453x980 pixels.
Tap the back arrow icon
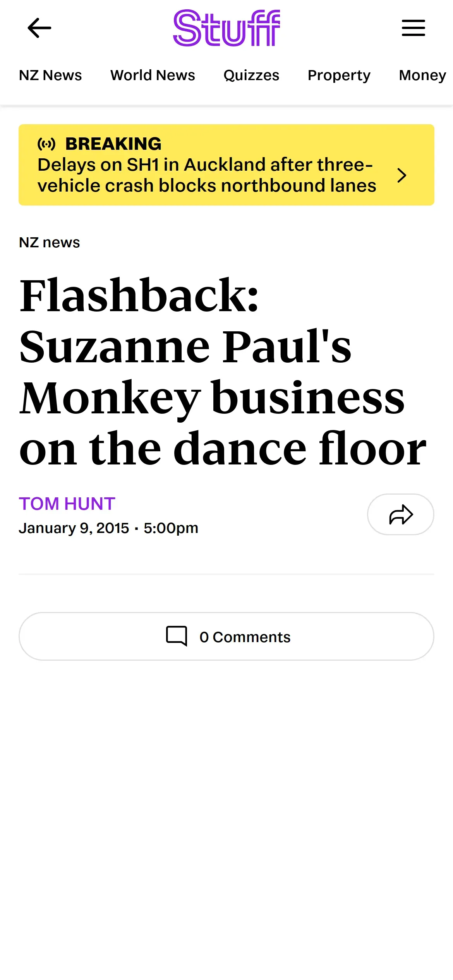coord(39,28)
